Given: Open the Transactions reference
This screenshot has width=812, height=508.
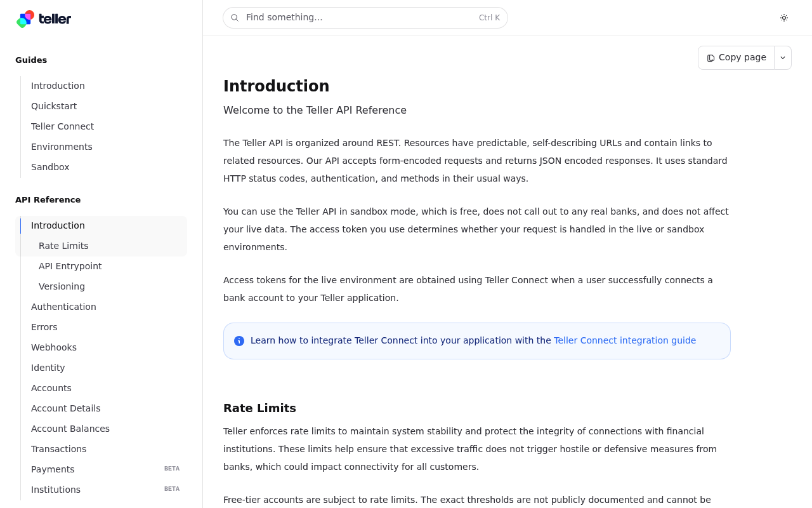Looking at the screenshot, I should point(58,449).
